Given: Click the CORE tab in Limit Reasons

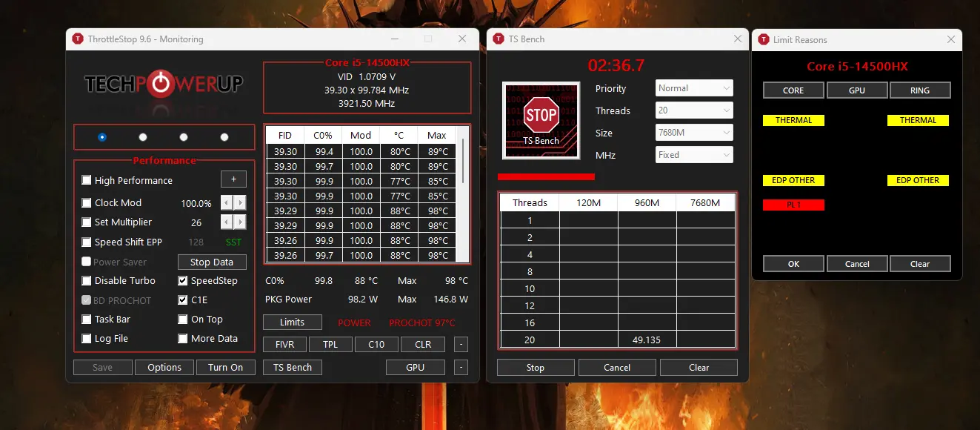Looking at the screenshot, I should [x=793, y=90].
